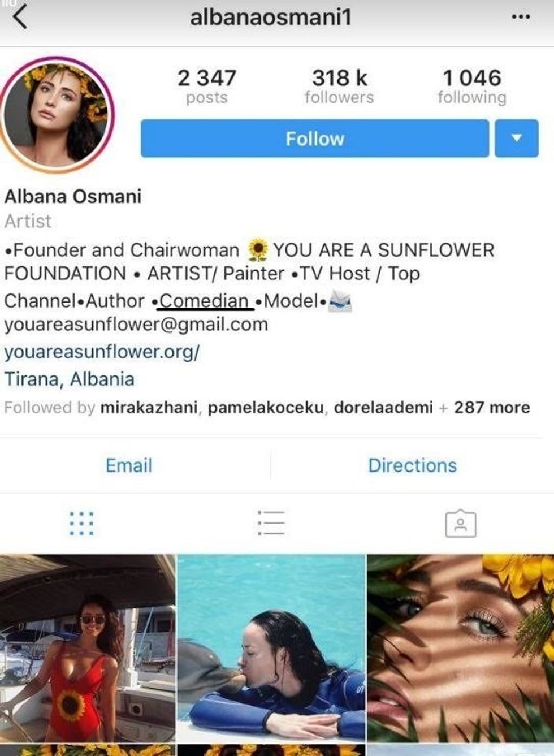Open the close-up face sunflower photo
554x756 pixels.
click(460, 648)
